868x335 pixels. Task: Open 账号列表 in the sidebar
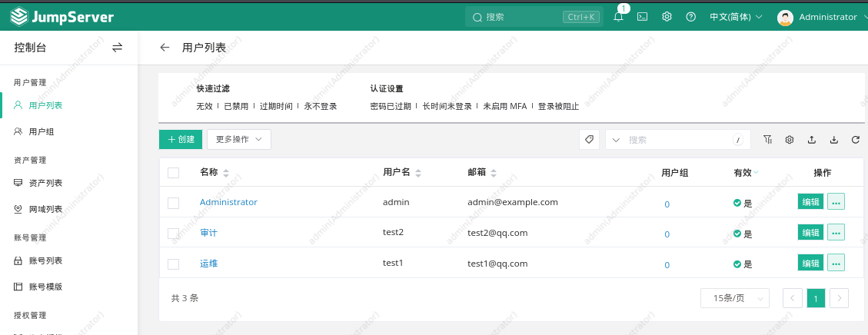[x=45, y=261]
